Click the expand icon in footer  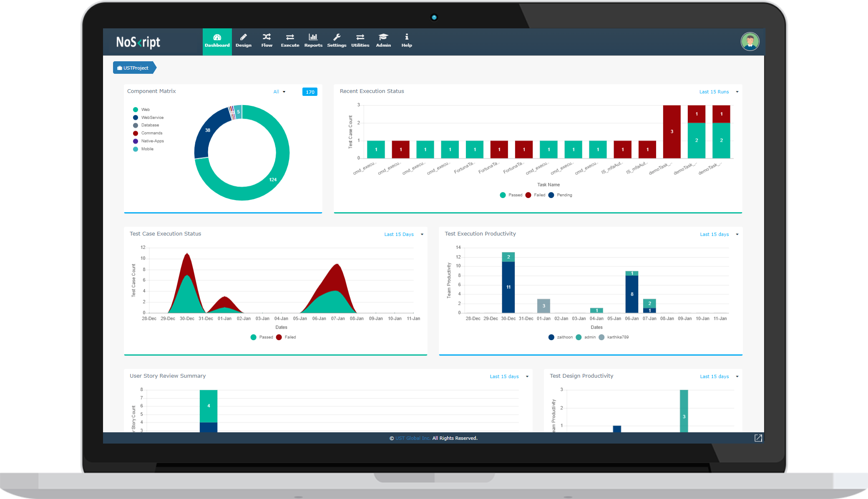point(758,438)
